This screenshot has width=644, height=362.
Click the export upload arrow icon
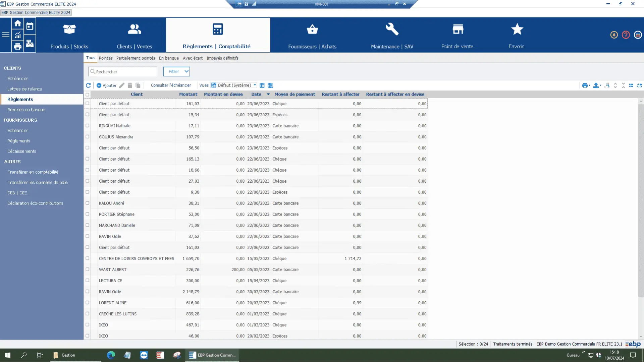(596, 85)
